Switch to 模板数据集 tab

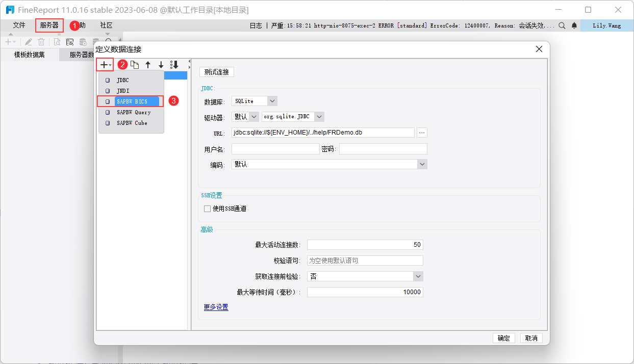point(30,55)
